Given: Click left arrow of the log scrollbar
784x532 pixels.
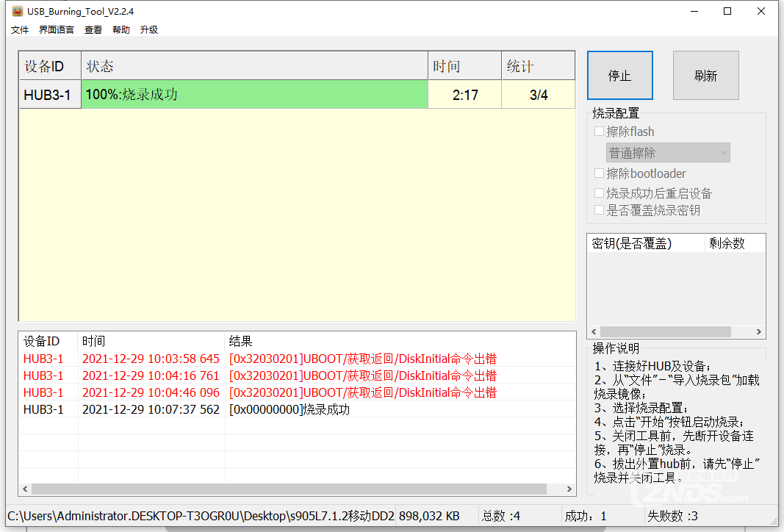Looking at the screenshot, I should [x=24, y=489].
